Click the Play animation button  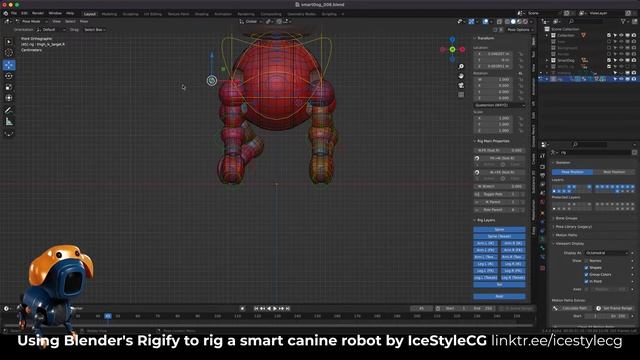click(275, 309)
